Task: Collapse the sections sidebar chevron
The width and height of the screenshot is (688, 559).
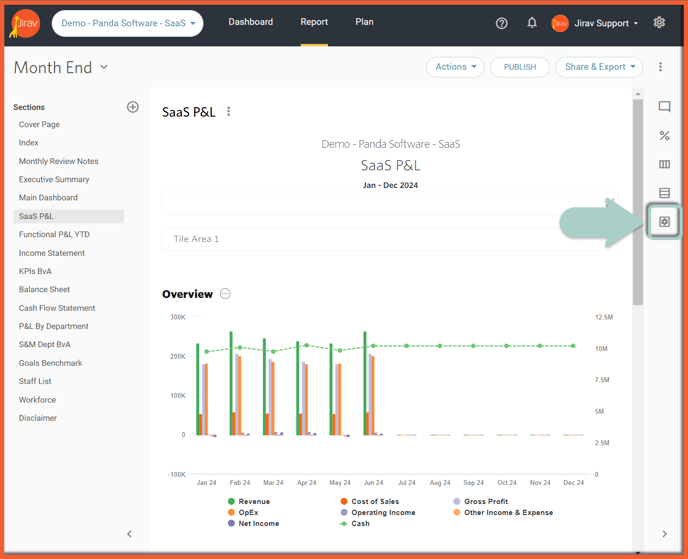Action: point(129,534)
